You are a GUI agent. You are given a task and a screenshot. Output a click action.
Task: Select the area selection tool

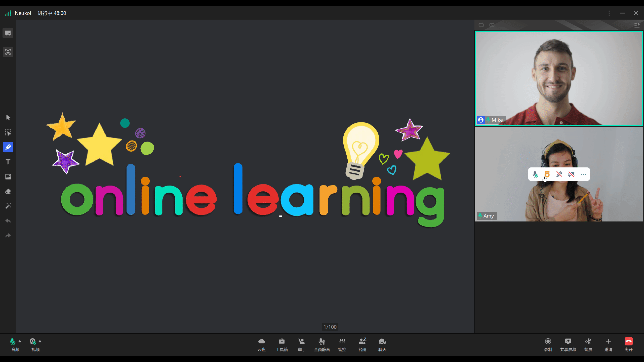(x=8, y=132)
